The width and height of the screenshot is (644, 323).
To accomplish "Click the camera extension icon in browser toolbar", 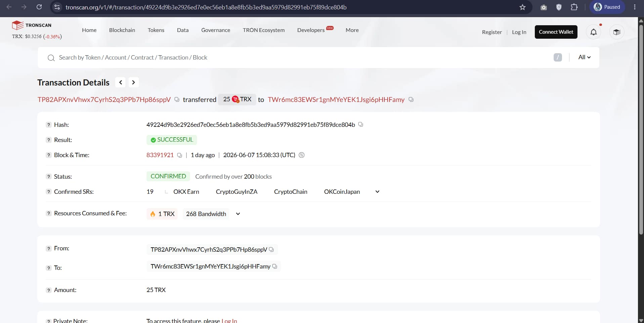I will pos(544,7).
